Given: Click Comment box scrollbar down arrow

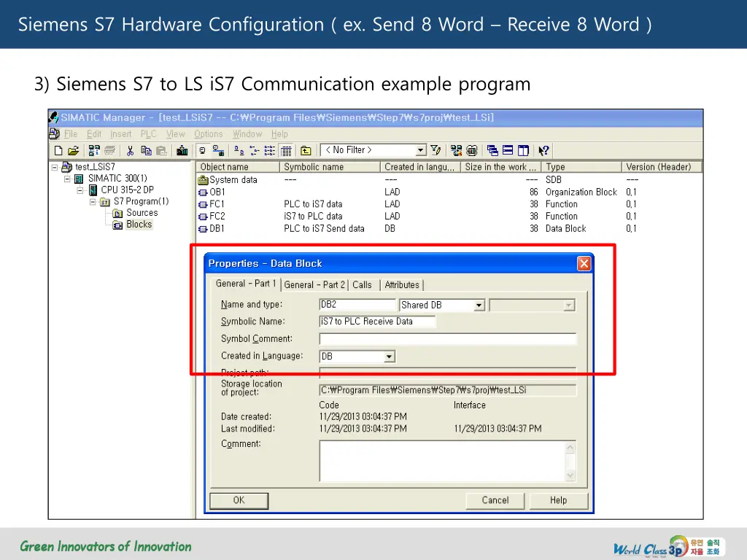Looking at the screenshot, I should (x=570, y=475).
